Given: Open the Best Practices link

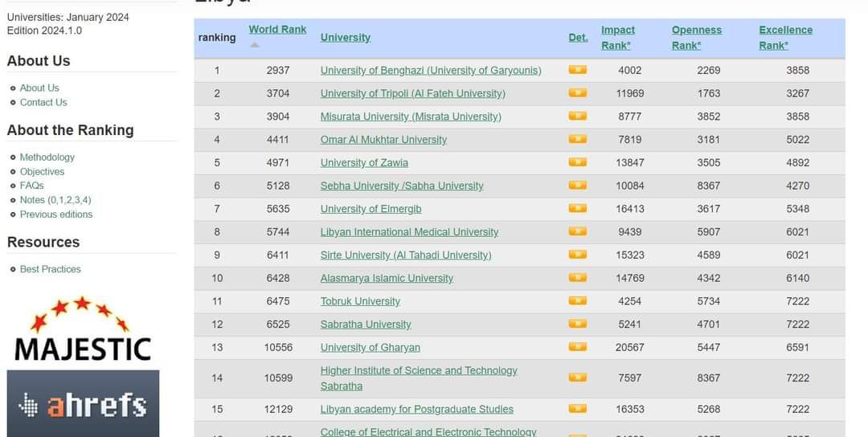Looking at the screenshot, I should tap(51, 269).
